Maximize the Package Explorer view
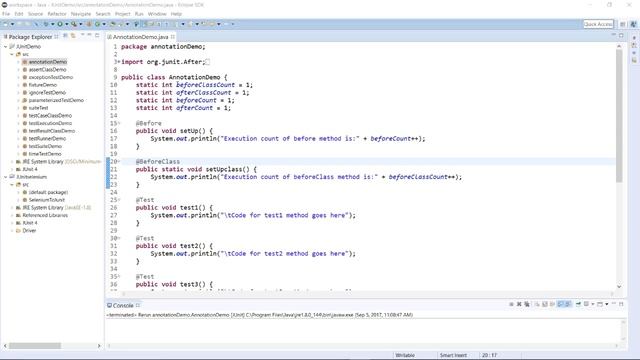Screen dimensions: 640x360 pyautogui.click(x=97, y=36)
